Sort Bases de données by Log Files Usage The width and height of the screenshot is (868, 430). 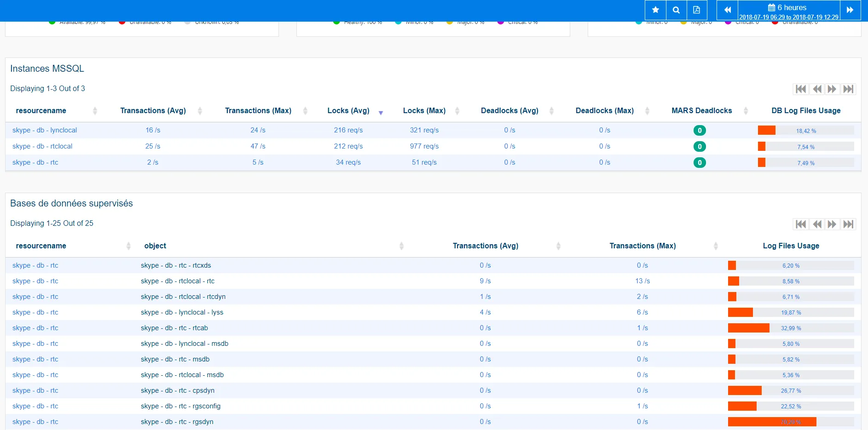pos(791,246)
